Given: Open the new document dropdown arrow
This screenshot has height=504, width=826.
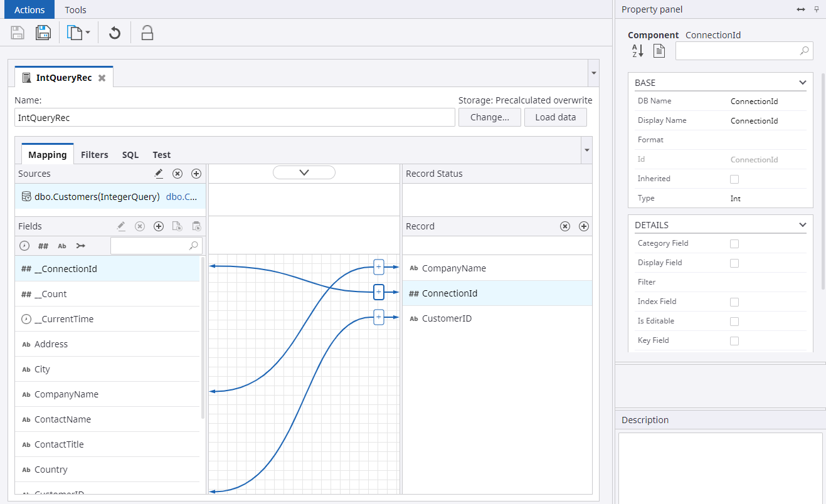Looking at the screenshot, I should pos(88,33).
